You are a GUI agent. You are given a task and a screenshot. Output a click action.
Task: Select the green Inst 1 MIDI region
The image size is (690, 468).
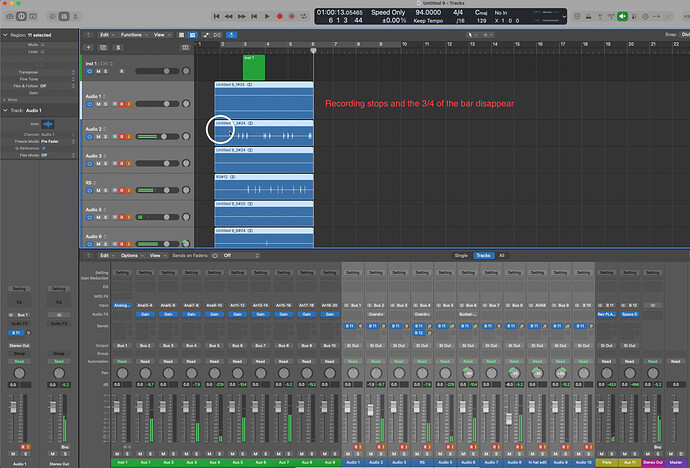pyautogui.click(x=254, y=67)
